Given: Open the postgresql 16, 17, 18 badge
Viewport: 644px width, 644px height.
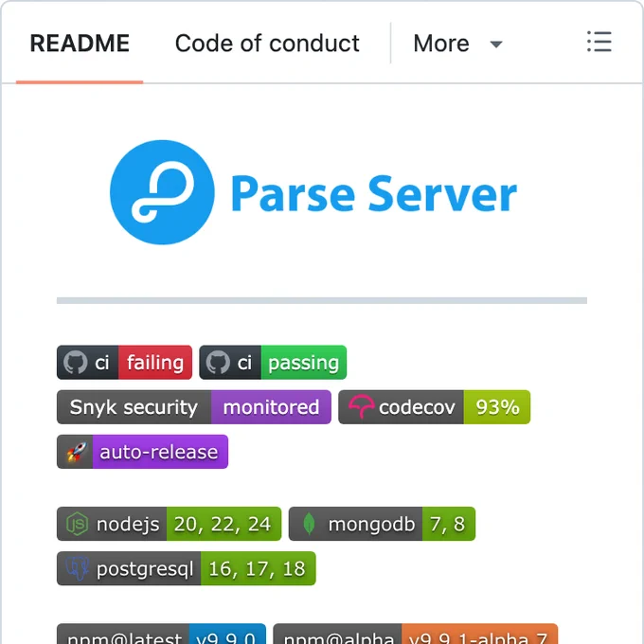Looking at the screenshot, I should click(x=187, y=568).
